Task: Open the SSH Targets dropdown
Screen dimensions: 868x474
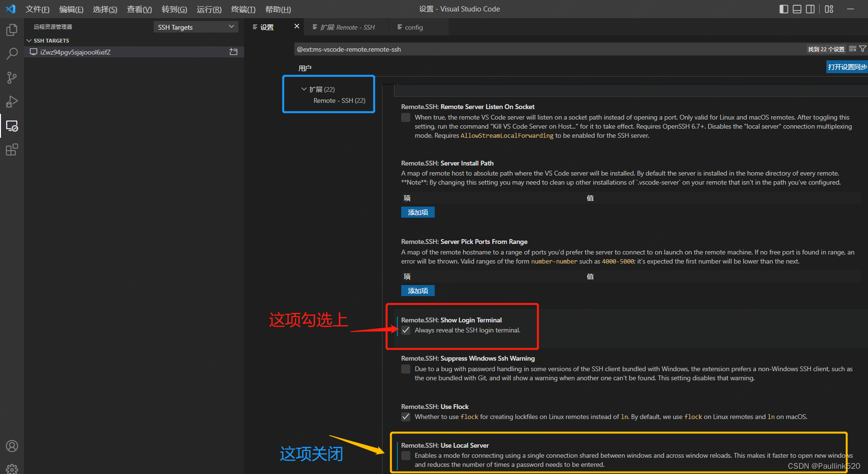Action: pyautogui.click(x=196, y=27)
